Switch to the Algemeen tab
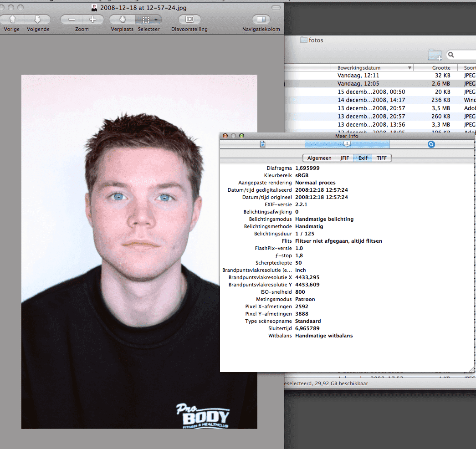This screenshot has height=449, width=476. click(x=319, y=158)
